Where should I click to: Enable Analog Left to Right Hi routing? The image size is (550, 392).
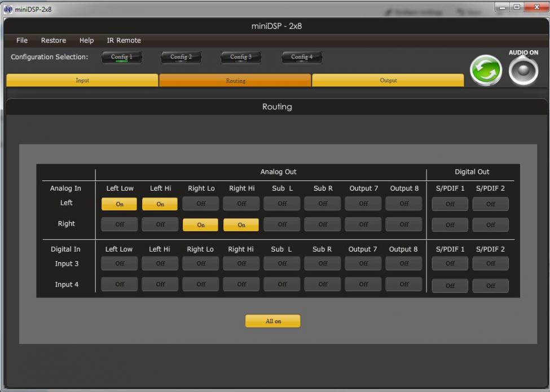[x=241, y=204]
